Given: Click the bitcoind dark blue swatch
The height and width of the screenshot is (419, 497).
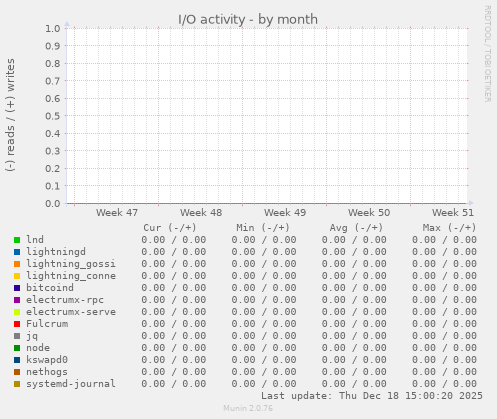Looking at the screenshot, I should [17, 288].
